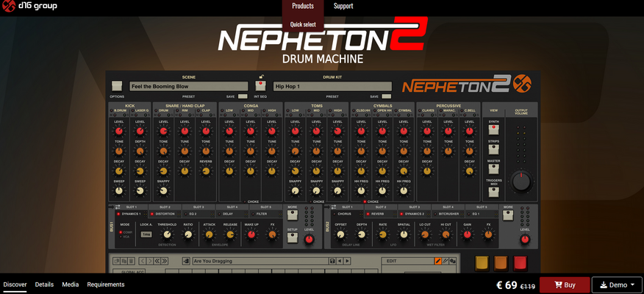Viewport: 644px width, 294px height.
Task: Click the MORE button on BUS2
Action: [x=508, y=215]
